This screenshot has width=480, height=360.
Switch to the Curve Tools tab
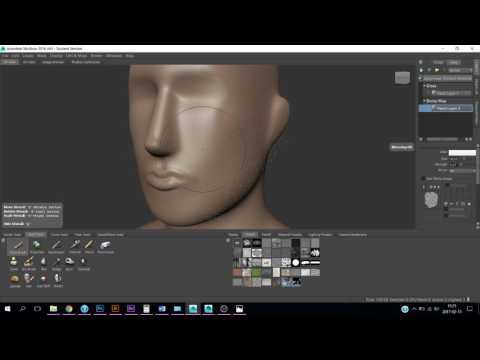click(x=59, y=235)
